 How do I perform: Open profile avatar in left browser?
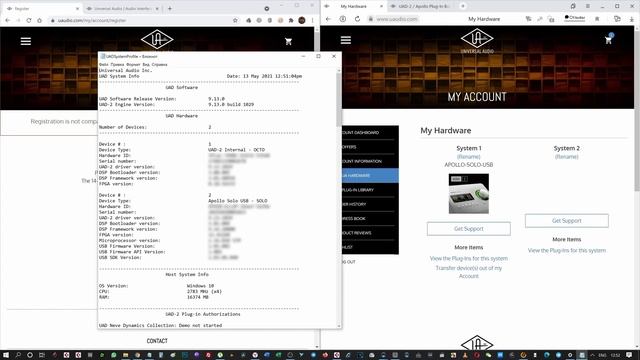click(302, 20)
